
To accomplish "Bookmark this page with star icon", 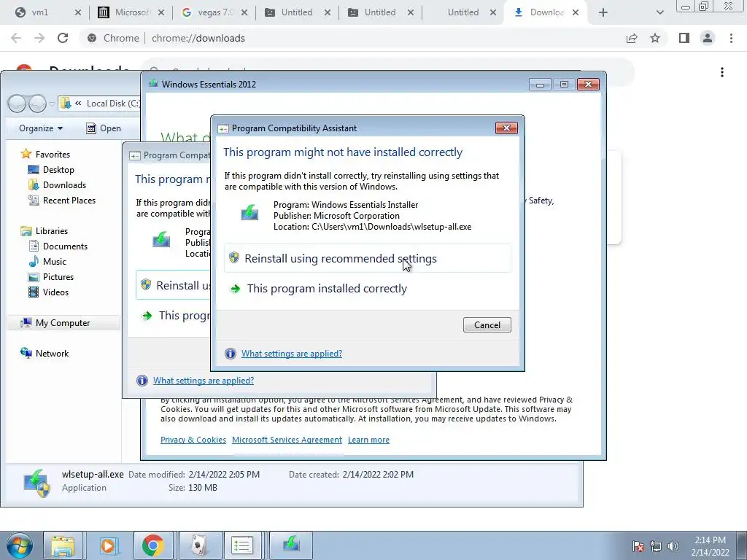I will tap(655, 38).
